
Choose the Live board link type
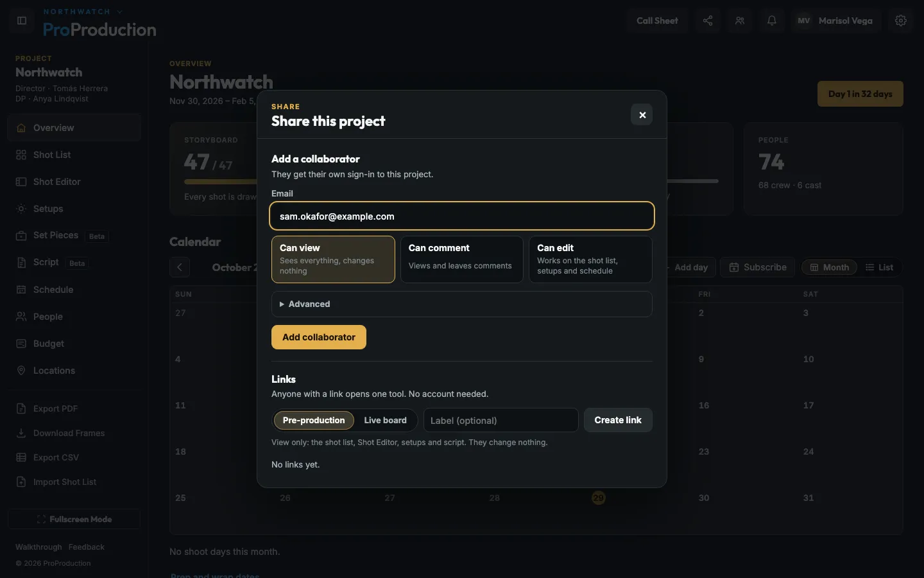[386, 421]
